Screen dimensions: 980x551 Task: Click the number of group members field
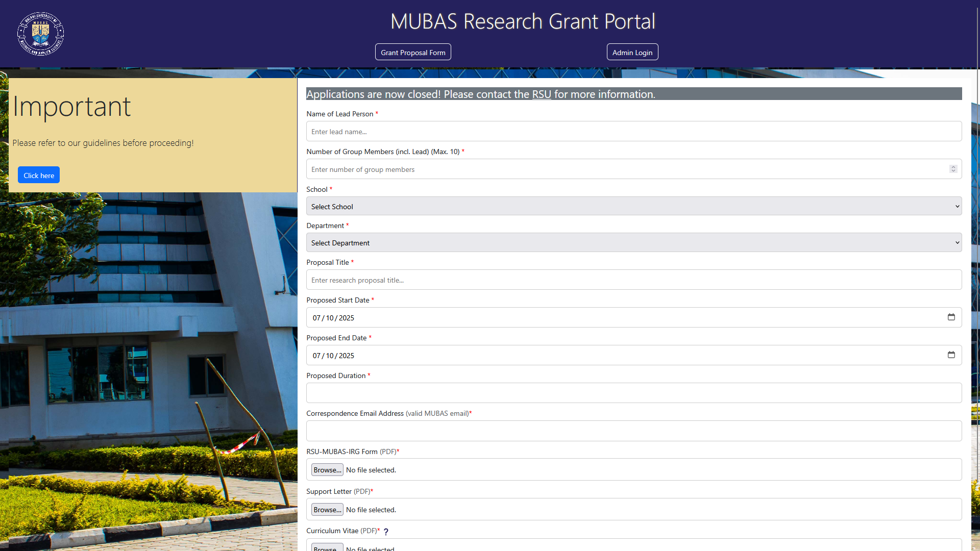coord(627,169)
